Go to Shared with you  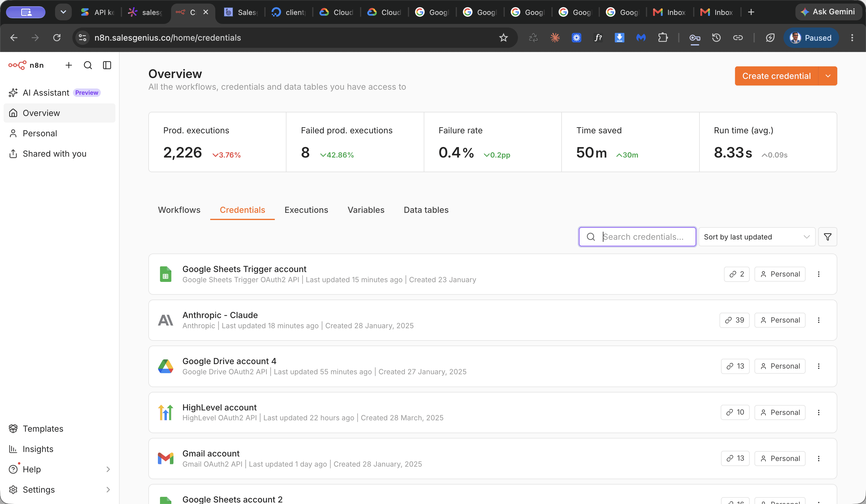[60, 154]
